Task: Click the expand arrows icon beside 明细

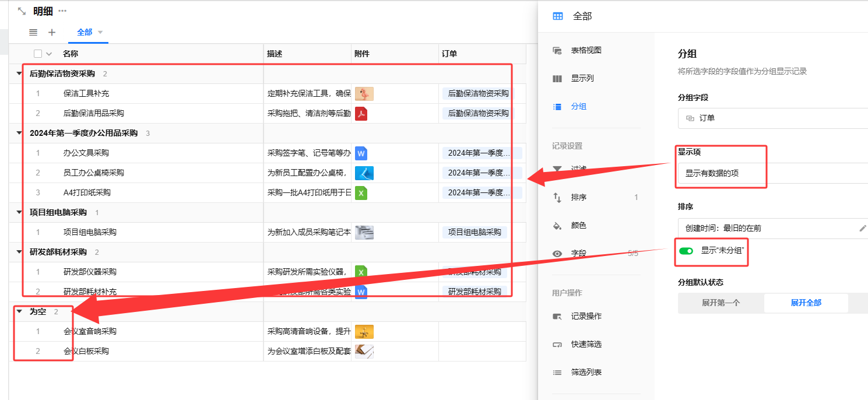Action: point(22,11)
